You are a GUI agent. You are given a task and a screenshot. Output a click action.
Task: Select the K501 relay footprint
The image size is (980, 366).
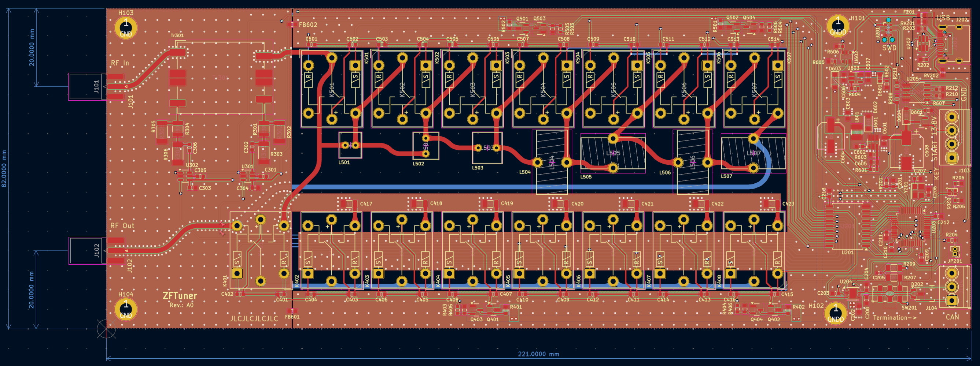[332, 89]
